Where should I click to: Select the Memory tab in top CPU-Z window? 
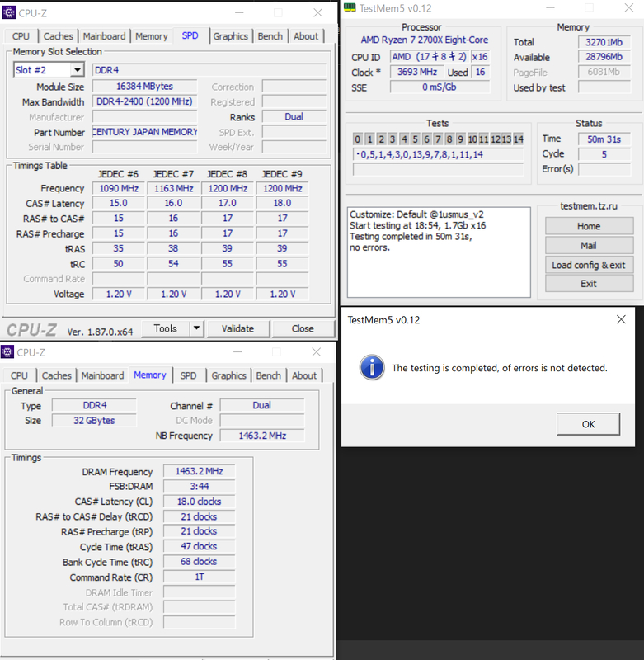[152, 36]
